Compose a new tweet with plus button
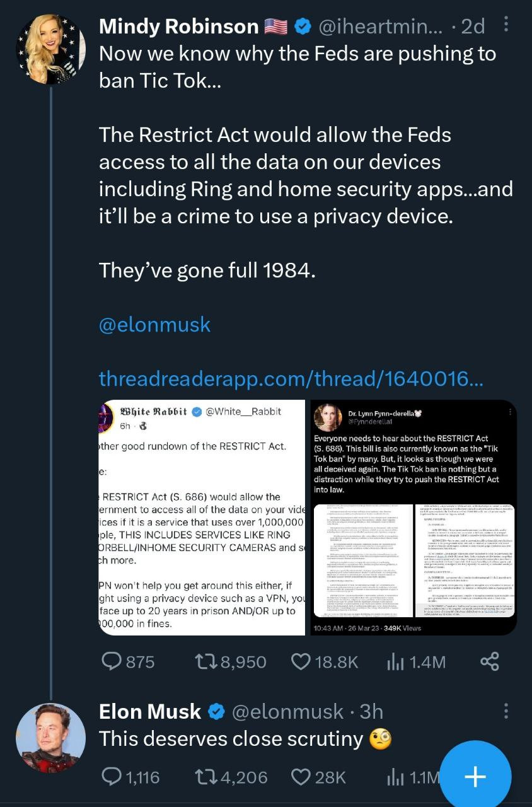The height and width of the screenshot is (807, 532). point(475,776)
